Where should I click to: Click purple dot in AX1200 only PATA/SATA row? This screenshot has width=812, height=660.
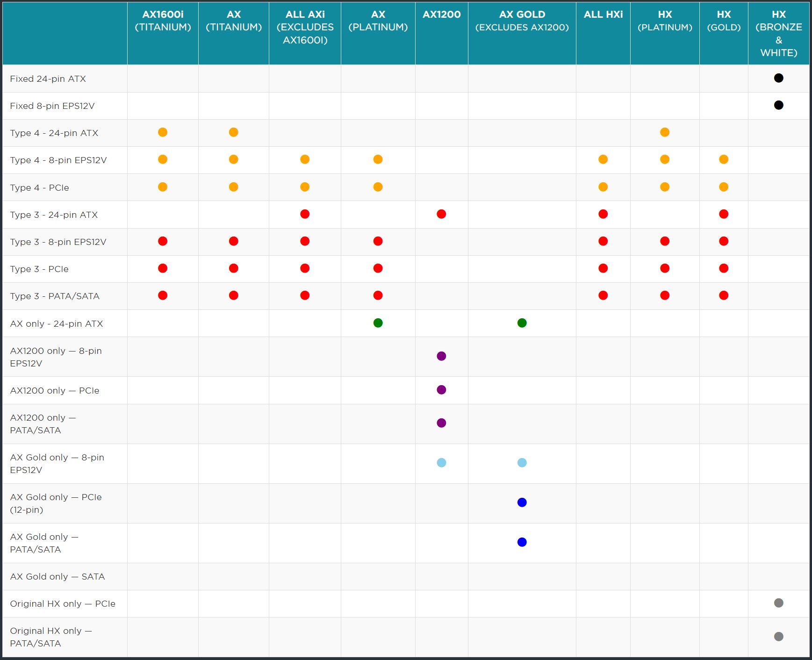[x=441, y=423]
